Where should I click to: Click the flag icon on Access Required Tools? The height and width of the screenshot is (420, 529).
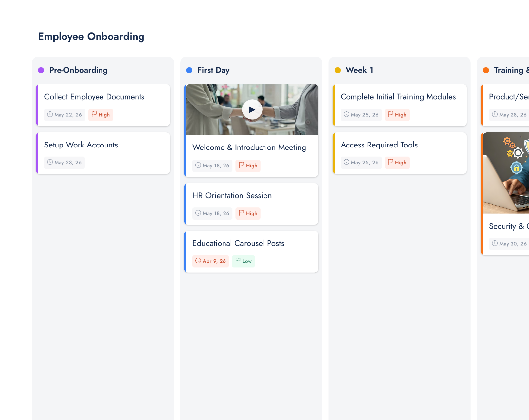pos(391,162)
